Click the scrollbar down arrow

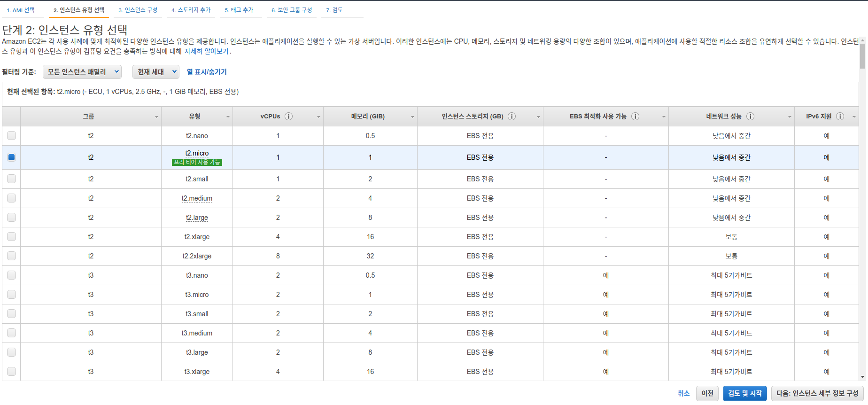click(862, 377)
